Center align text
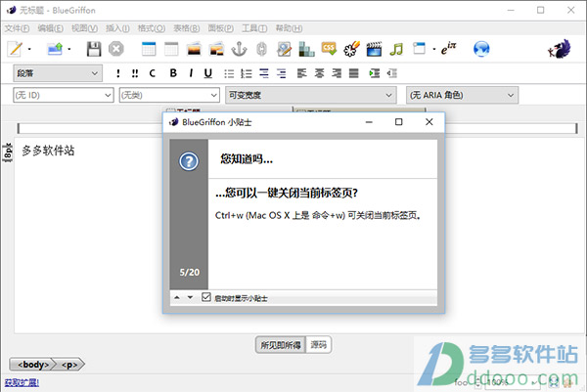Image resolution: width=587 pixels, height=392 pixels. coord(319,73)
